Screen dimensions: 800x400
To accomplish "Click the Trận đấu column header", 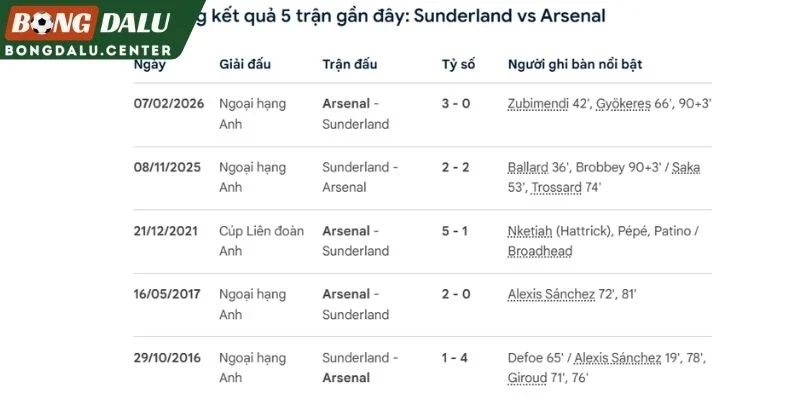I will [349, 64].
